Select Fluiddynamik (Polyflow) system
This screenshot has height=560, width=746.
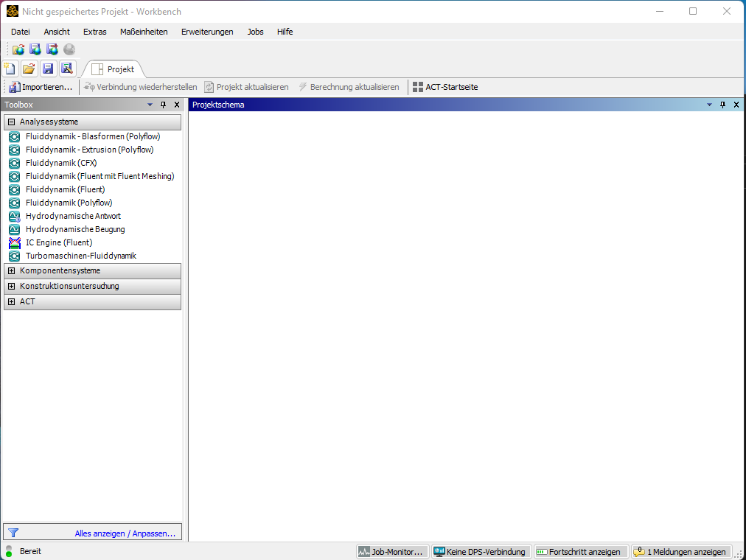point(69,203)
